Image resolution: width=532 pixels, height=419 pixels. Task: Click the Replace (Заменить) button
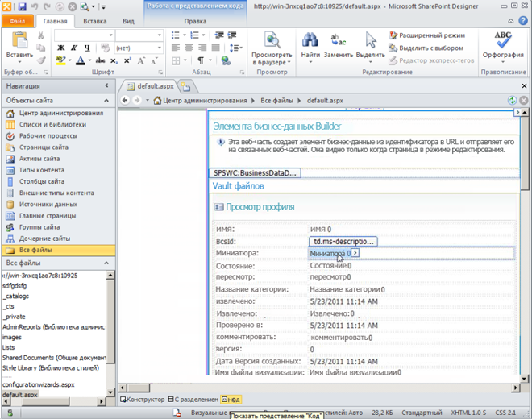[339, 46]
